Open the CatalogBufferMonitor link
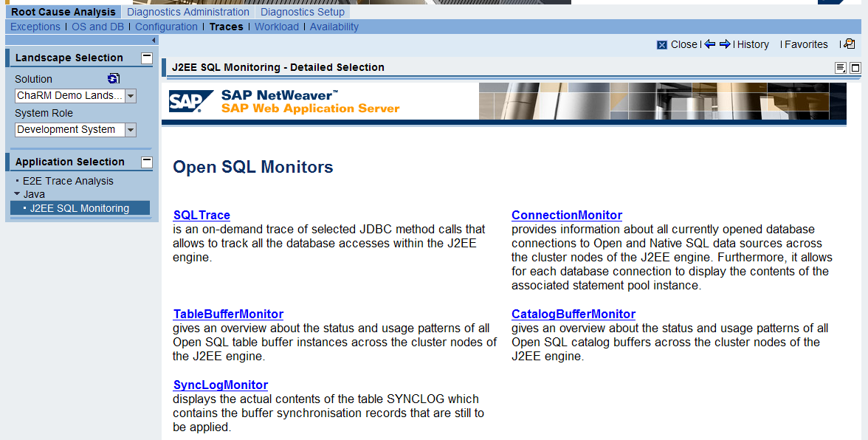This screenshot has height=440, width=868. click(x=573, y=314)
